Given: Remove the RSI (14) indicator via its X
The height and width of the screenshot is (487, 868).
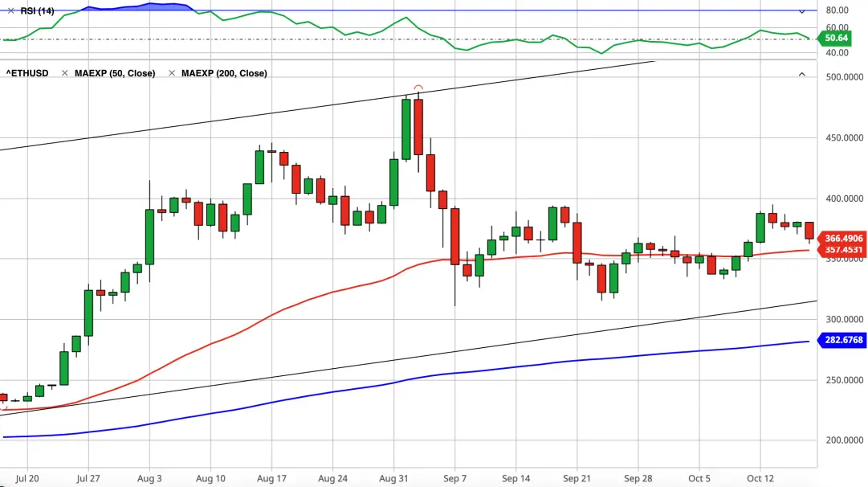Looking at the screenshot, I should click(11, 11).
